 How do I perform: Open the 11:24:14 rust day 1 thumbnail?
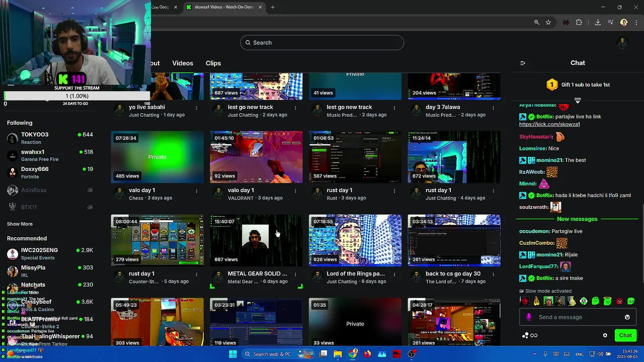click(x=454, y=157)
